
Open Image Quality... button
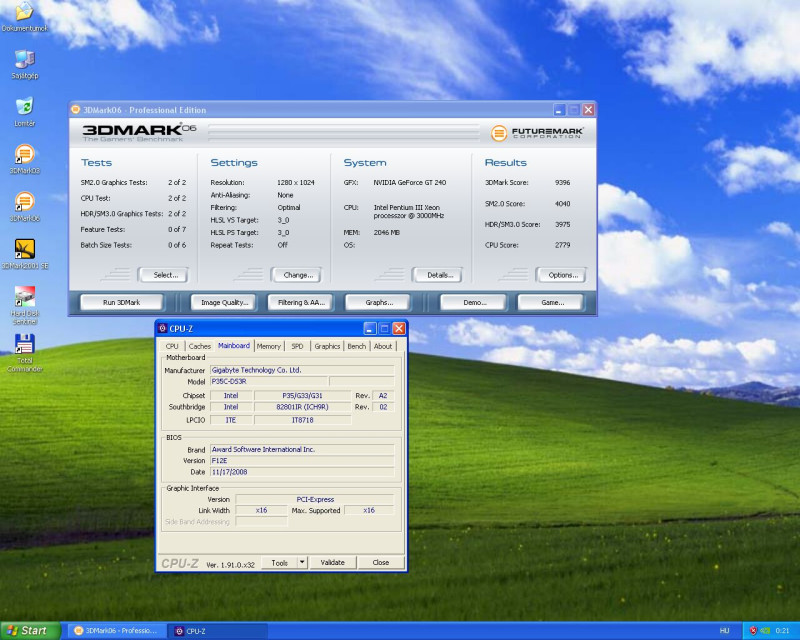[223, 302]
